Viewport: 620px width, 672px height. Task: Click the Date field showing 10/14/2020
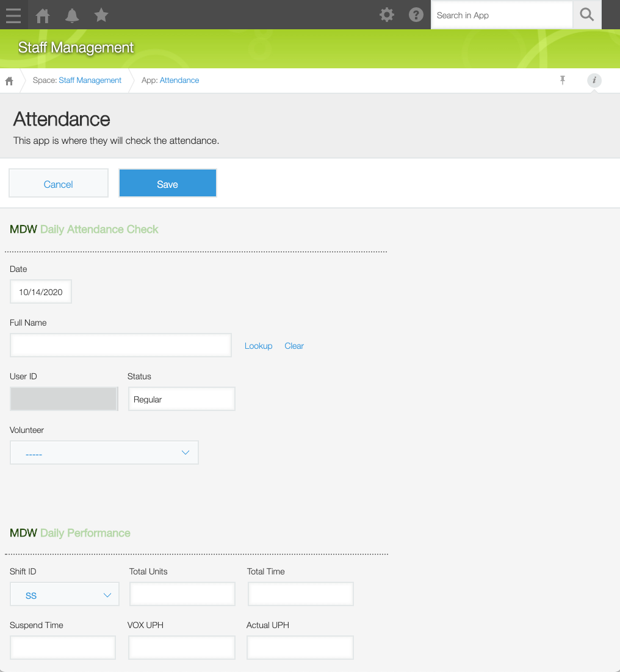(x=41, y=292)
